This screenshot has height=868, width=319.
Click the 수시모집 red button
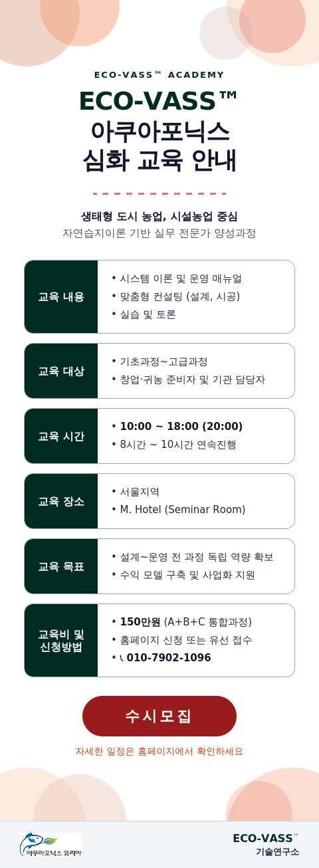(x=159, y=716)
